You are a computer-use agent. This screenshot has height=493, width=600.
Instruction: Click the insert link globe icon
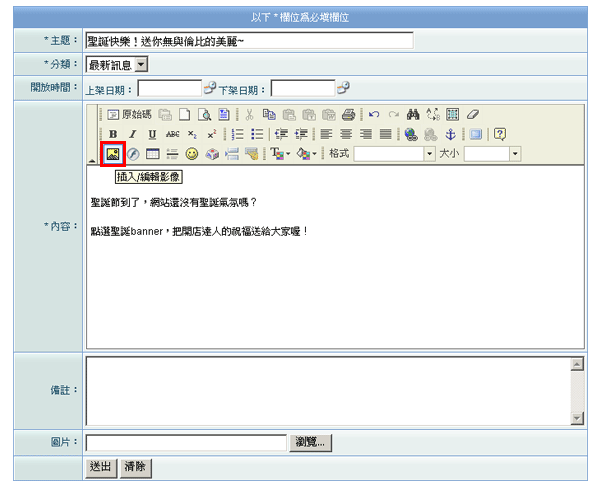pyautogui.click(x=411, y=134)
